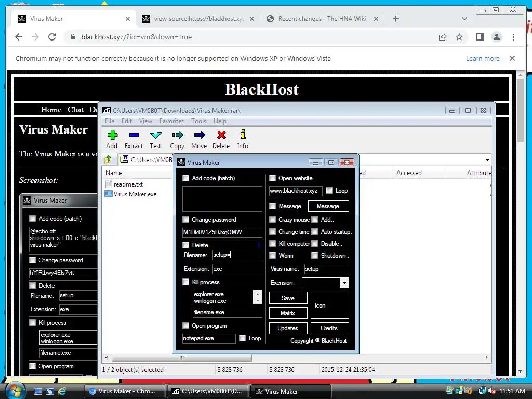Click the Icon button in Virus Maker
532x399 pixels.
point(330,305)
